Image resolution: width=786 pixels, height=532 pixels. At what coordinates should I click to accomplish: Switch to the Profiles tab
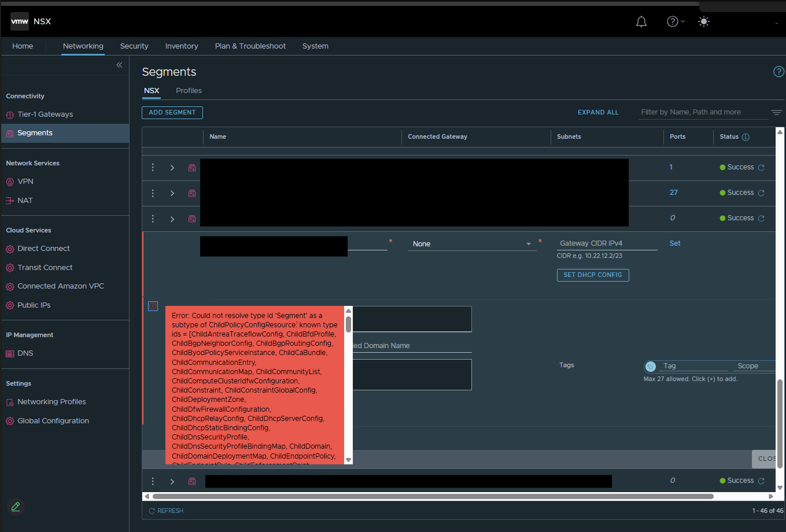point(189,91)
